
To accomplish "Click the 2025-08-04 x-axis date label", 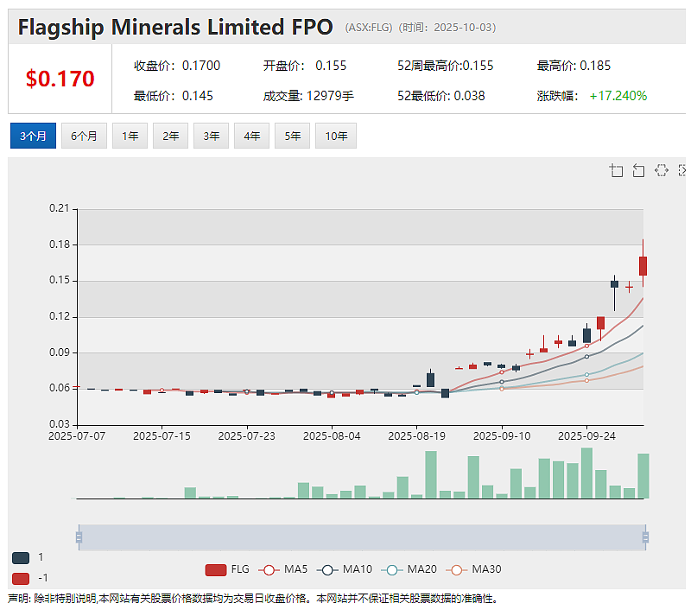I will click(x=332, y=436).
